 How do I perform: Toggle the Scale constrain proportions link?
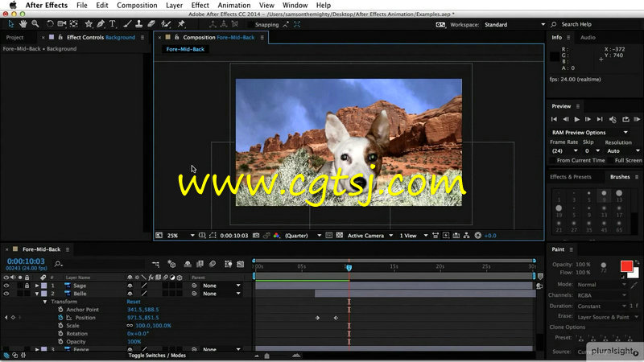130,326
